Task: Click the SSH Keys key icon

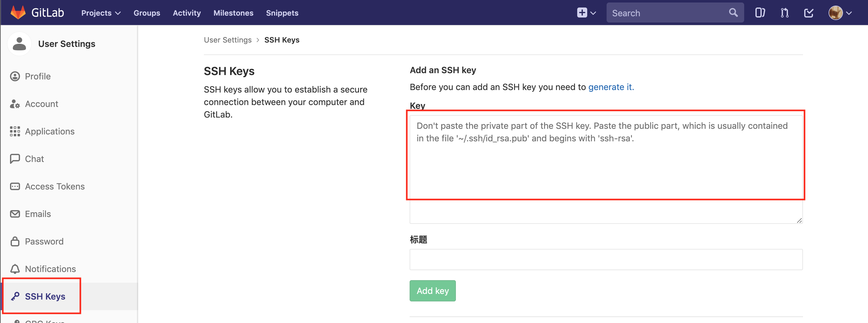Action: point(15,296)
